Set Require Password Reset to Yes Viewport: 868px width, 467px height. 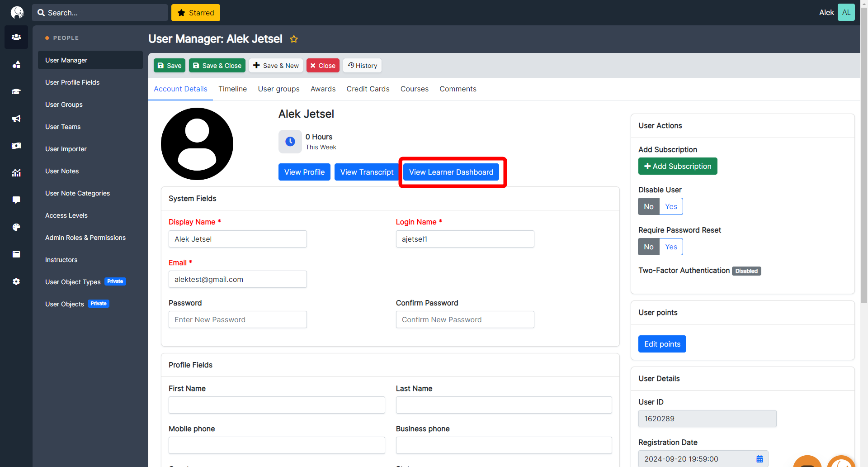click(671, 247)
